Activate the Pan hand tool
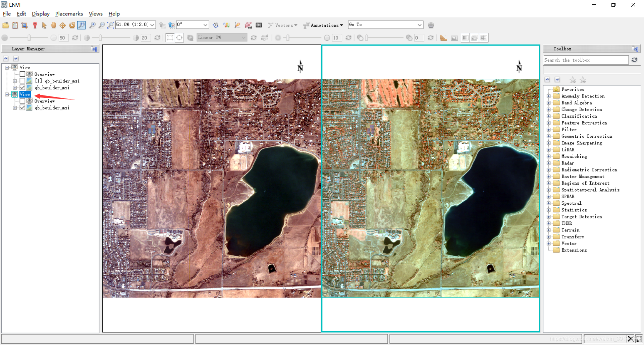 [x=53, y=25]
